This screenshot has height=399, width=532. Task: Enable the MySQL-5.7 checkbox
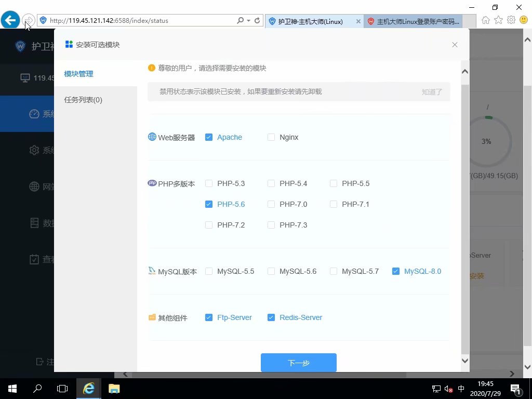click(334, 271)
